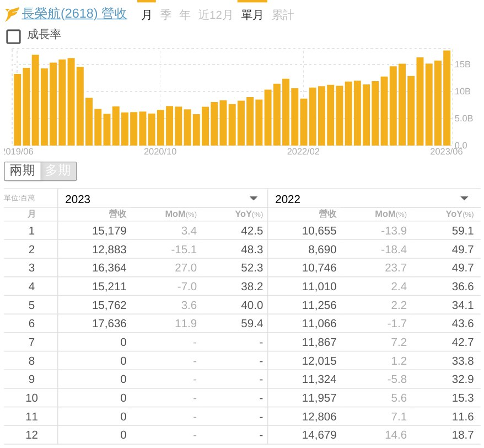The image size is (484, 448).
Task: Open the 2022 year dropdown
Action: click(x=373, y=199)
